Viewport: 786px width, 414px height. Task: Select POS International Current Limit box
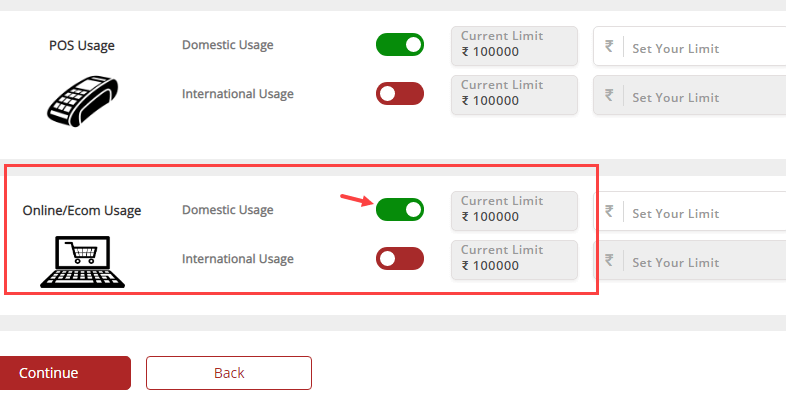coord(514,95)
